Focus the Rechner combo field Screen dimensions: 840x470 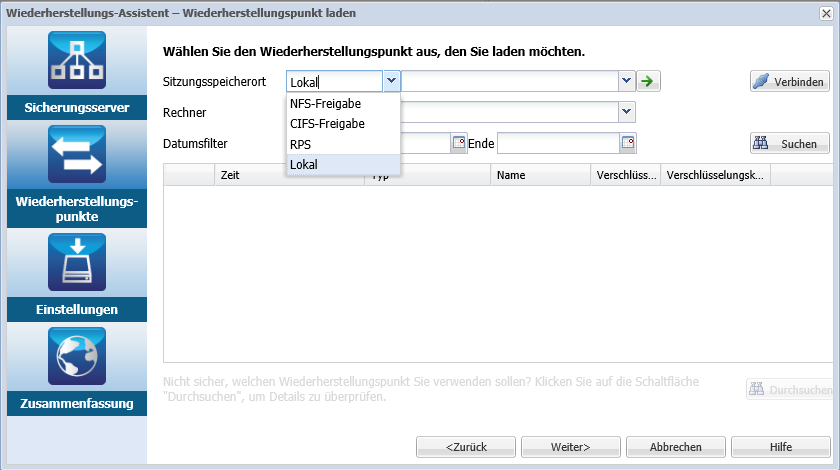pyautogui.click(x=510, y=113)
